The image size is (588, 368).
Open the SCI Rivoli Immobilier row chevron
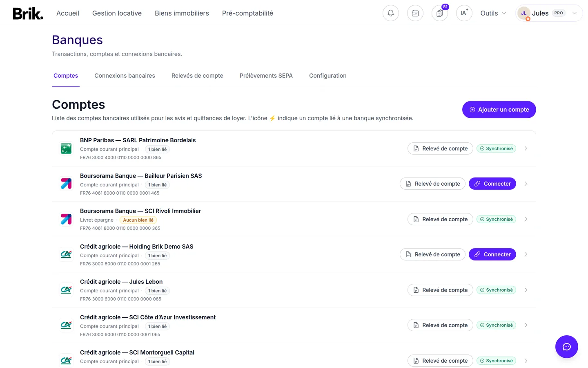tap(526, 219)
